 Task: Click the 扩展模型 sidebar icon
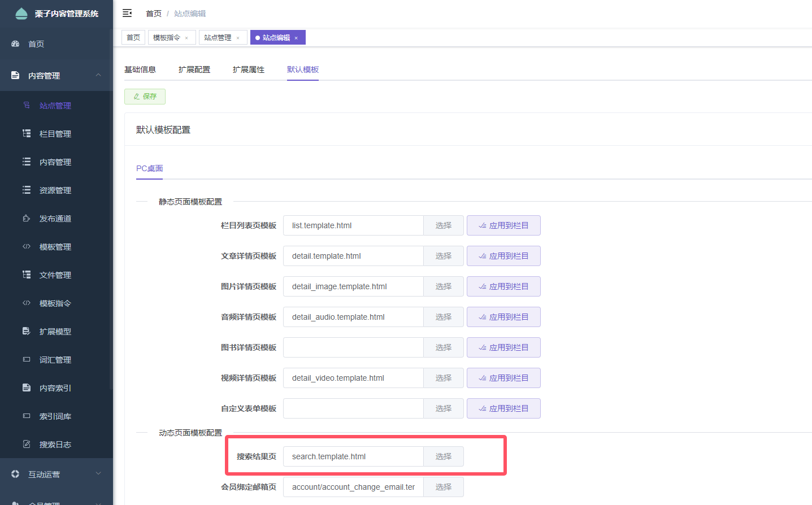click(x=27, y=331)
